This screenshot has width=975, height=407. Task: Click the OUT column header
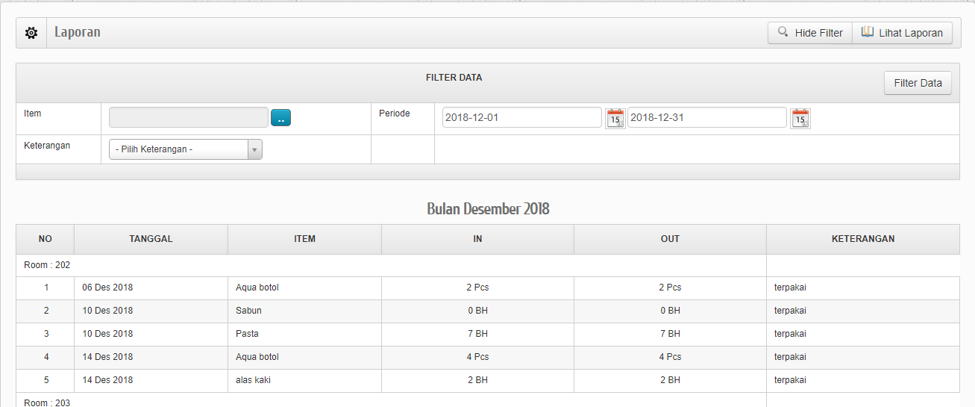tap(670, 239)
